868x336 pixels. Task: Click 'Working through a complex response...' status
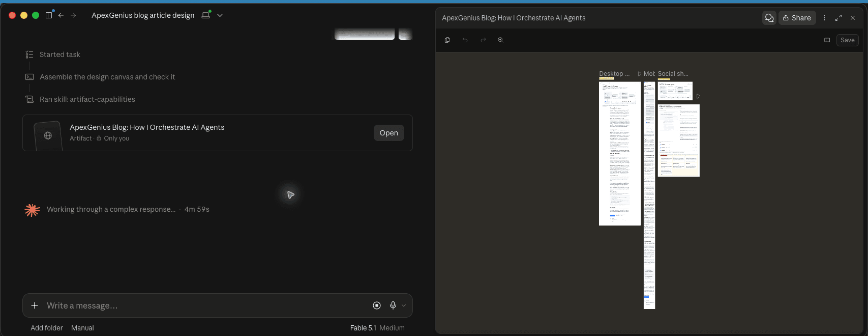pyautogui.click(x=111, y=209)
